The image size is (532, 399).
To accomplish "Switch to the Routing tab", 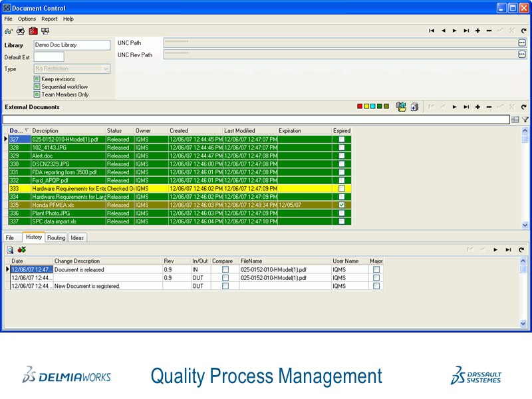I will pos(57,237).
